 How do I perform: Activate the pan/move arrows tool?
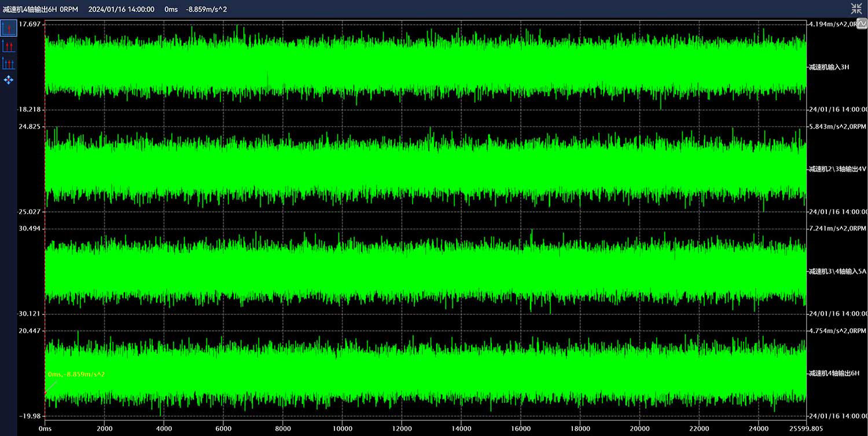pos(9,80)
